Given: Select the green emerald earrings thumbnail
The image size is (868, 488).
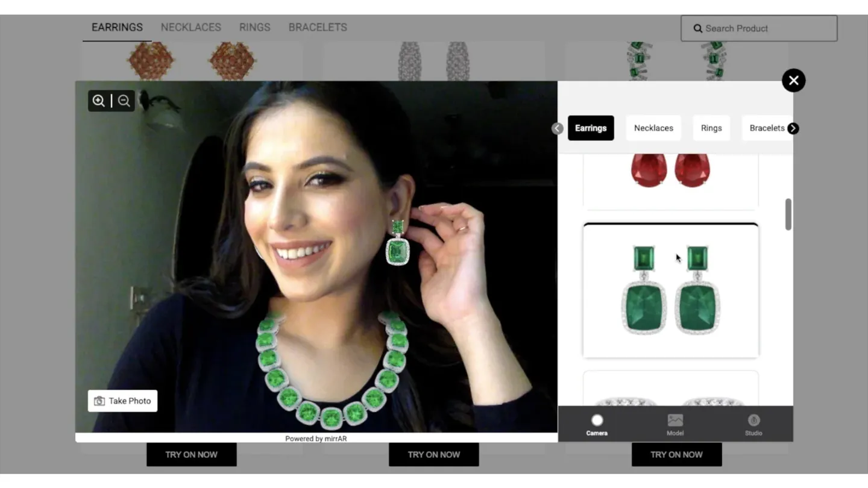Looking at the screenshot, I should tap(670, 290).
